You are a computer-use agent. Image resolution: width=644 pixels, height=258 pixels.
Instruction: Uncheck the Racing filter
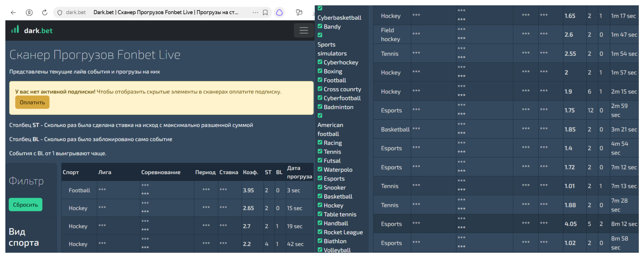pyautogui.click(x=320, y=142)
